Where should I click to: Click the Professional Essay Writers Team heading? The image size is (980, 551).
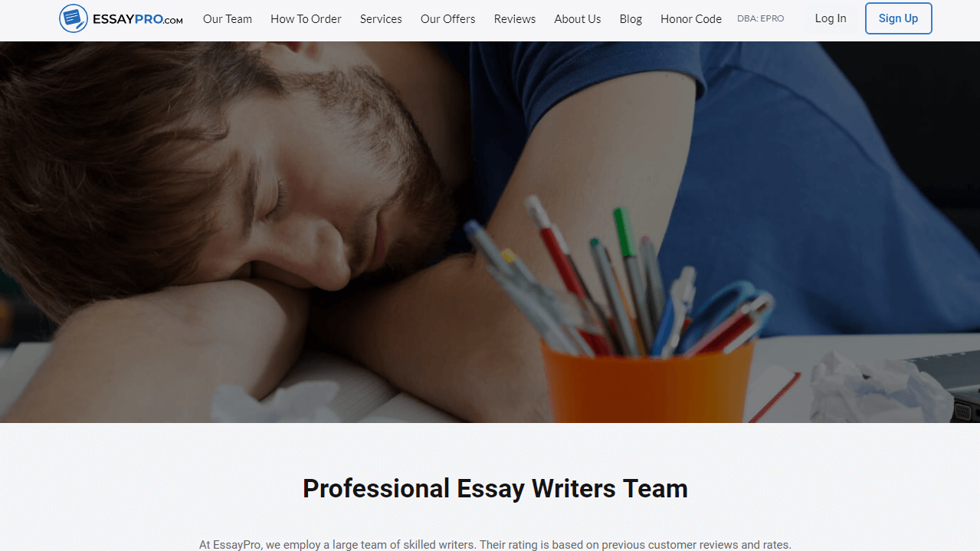[495, 488]
